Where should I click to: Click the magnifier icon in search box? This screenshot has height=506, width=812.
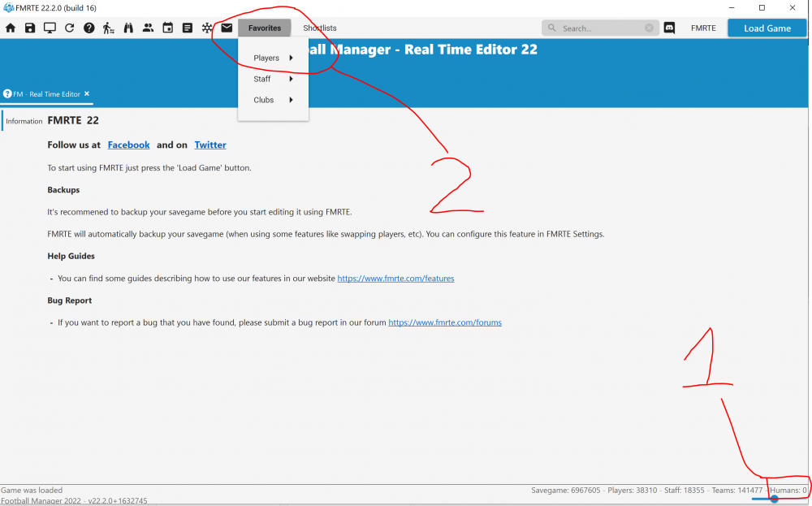pyautogui.click(x=552, y=28)
